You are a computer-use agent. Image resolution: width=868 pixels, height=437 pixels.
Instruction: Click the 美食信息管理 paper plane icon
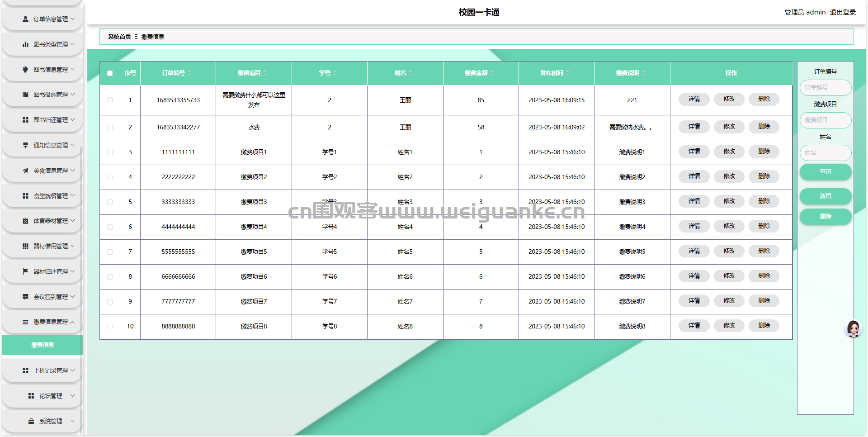point(25,171)
